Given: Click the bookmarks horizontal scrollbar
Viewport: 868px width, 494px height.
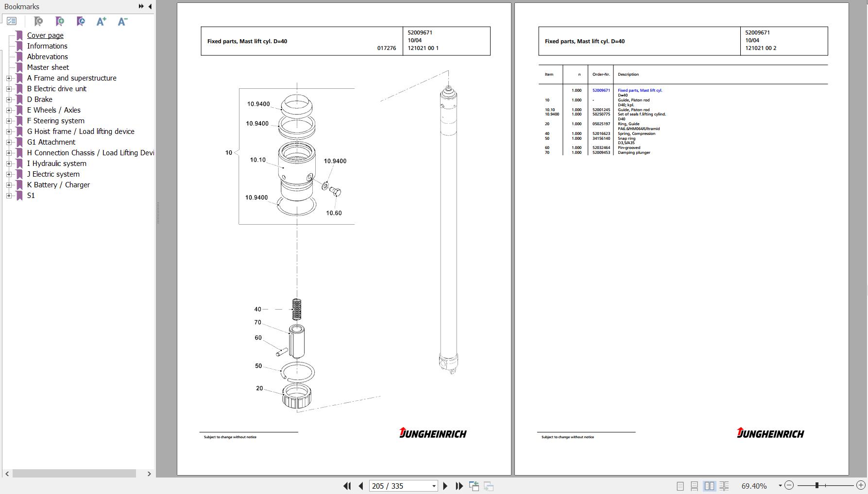Looking at the screenshot, I should click(x=74, y=474).
